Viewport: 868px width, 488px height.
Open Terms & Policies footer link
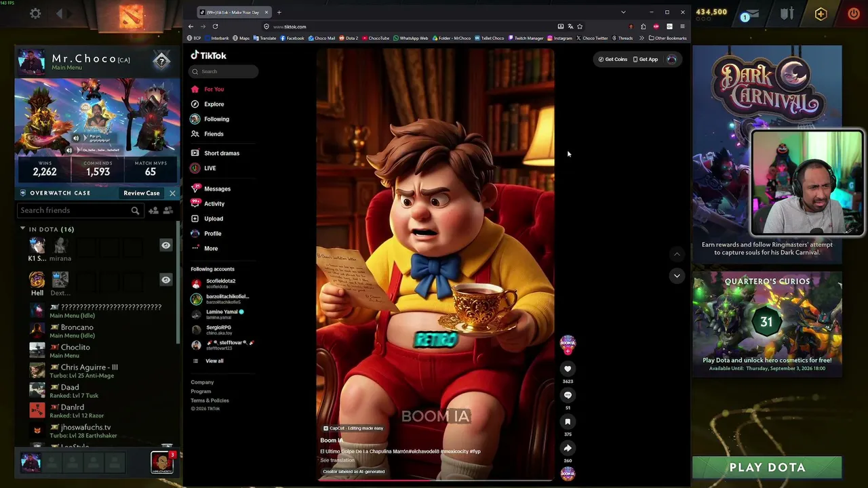(x=210, y=401)
